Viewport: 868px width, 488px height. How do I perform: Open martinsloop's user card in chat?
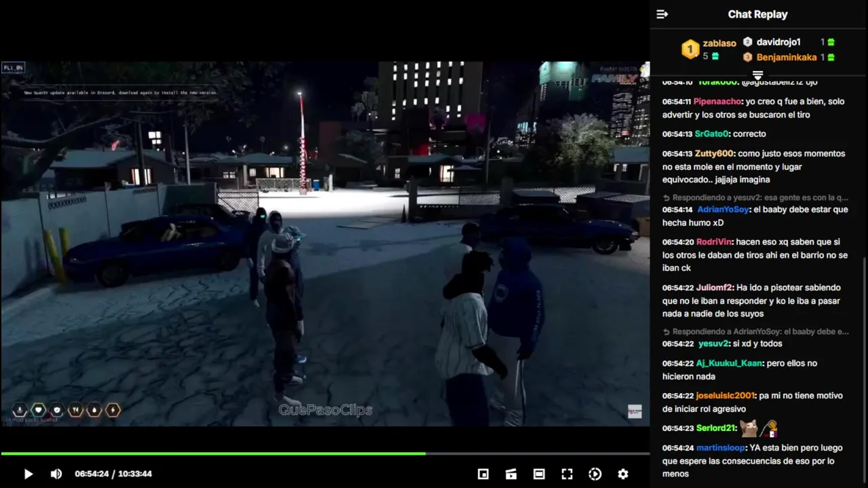tap(720, 448)
